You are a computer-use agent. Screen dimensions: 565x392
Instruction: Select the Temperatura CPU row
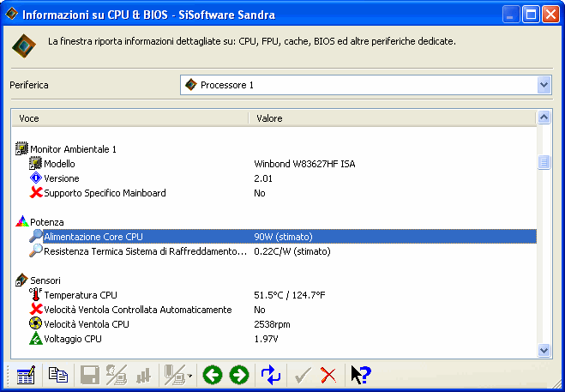pos(274,295)
